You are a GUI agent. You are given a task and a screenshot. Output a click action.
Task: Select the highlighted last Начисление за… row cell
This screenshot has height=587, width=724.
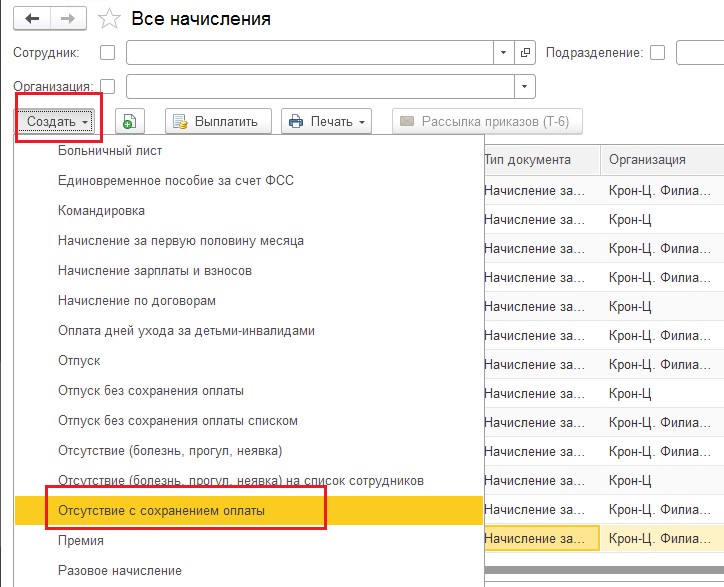click(x=542, y=539)
